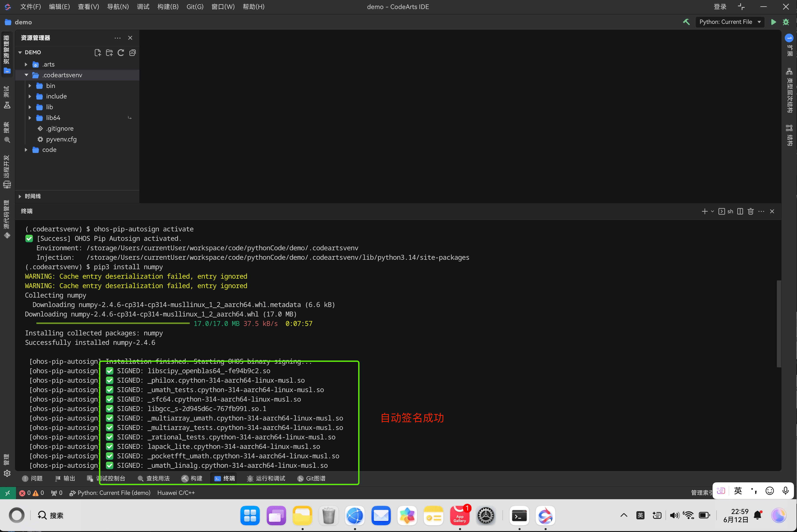
Task: Run the current Python file
Action: (773, 22)
